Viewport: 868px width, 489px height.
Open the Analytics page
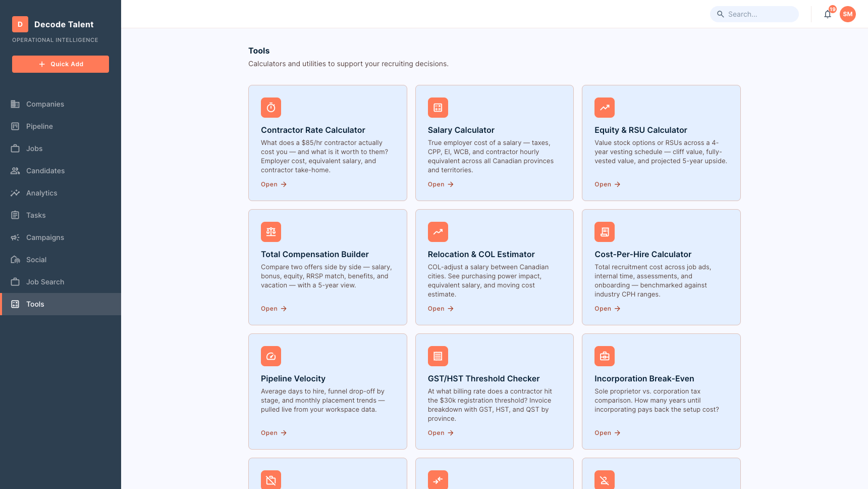click(x=61, y=193)
